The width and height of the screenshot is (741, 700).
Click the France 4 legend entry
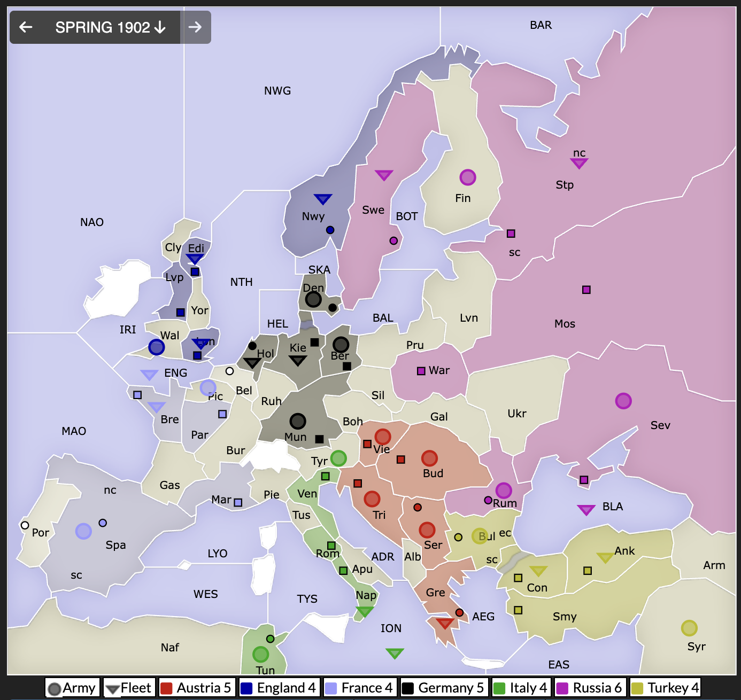(360, 688)
